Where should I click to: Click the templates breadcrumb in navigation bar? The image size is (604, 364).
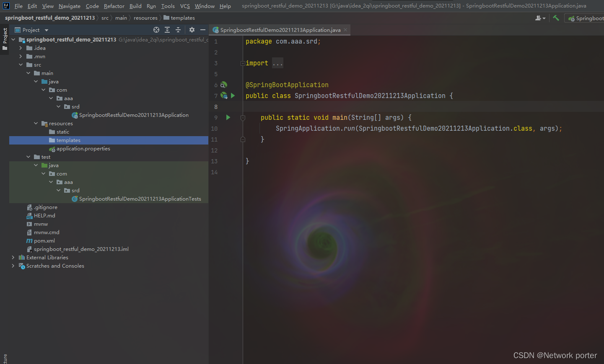click(179, 18)
